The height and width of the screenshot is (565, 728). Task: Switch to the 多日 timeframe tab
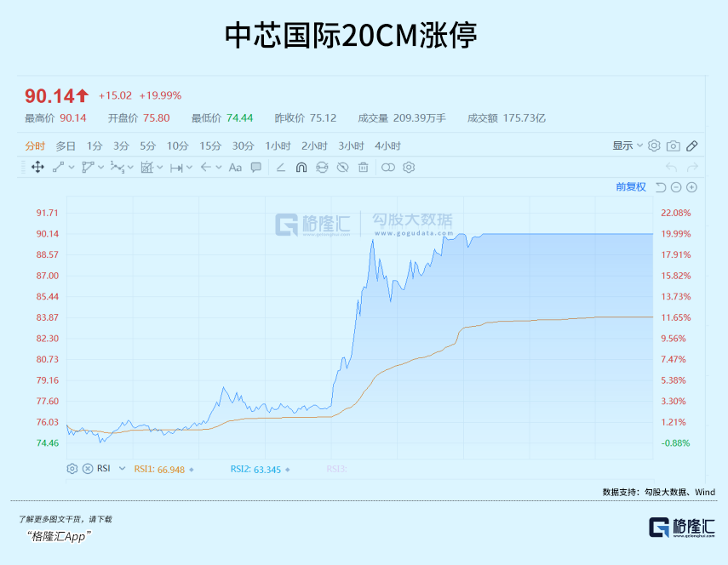coord(66,146)
